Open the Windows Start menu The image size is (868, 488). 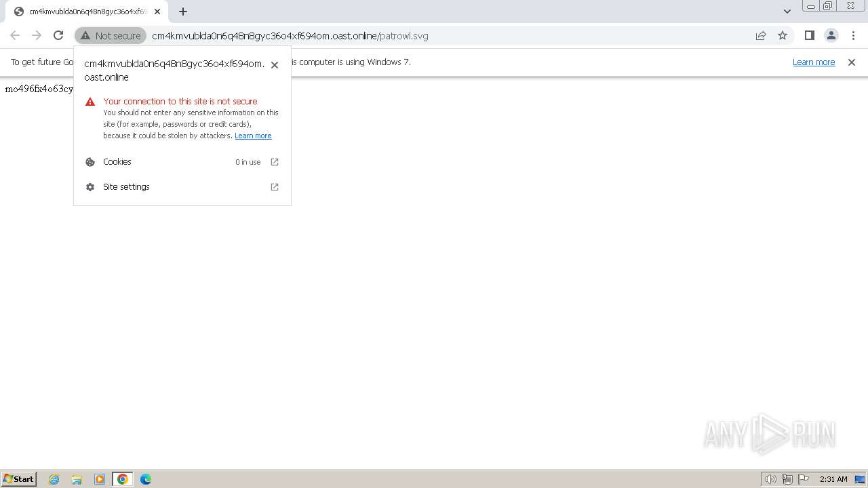pos(19,479)
